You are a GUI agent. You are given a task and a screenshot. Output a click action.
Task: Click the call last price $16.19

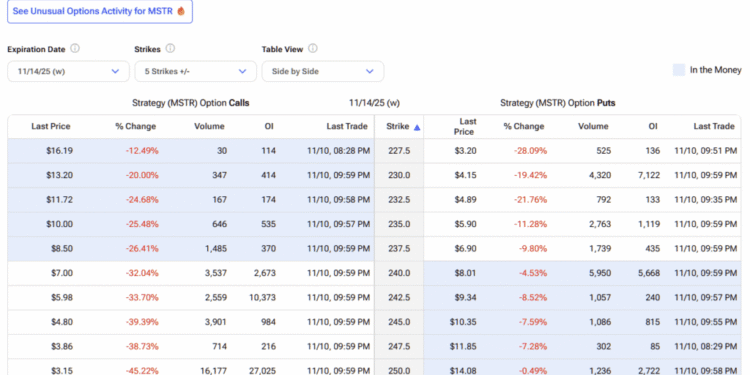click(59, 151)
